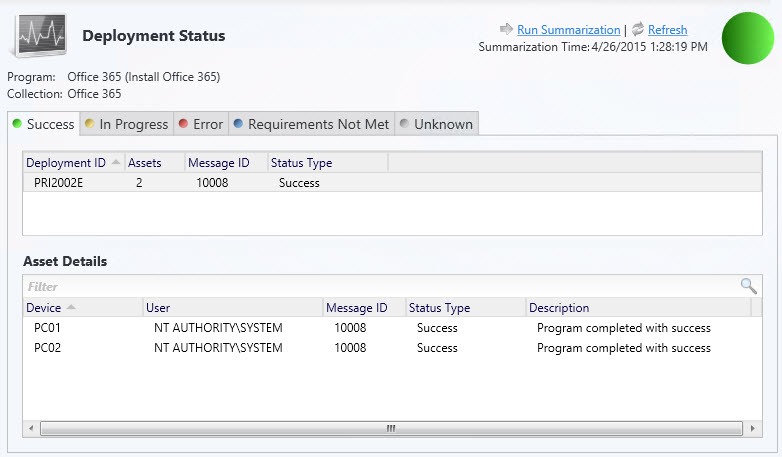Click the large green status indicator circle

tap(748, 38)
